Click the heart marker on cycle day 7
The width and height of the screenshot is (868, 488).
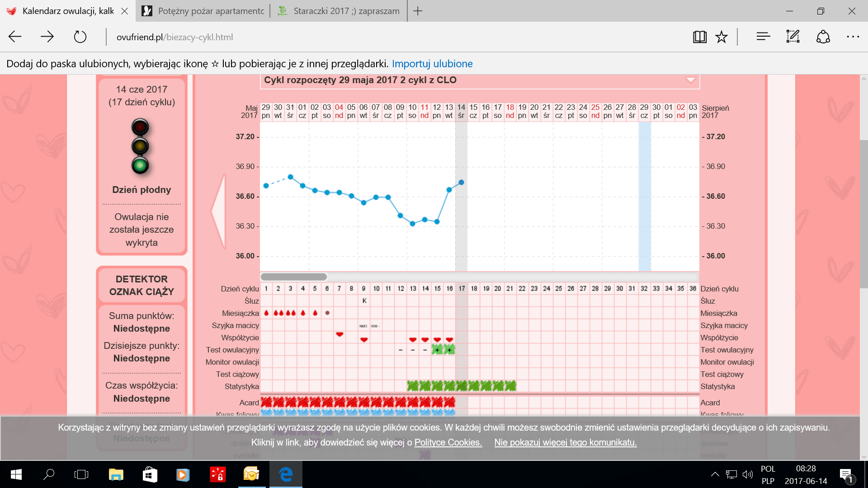pyautogui.click(x=340, y=334)
